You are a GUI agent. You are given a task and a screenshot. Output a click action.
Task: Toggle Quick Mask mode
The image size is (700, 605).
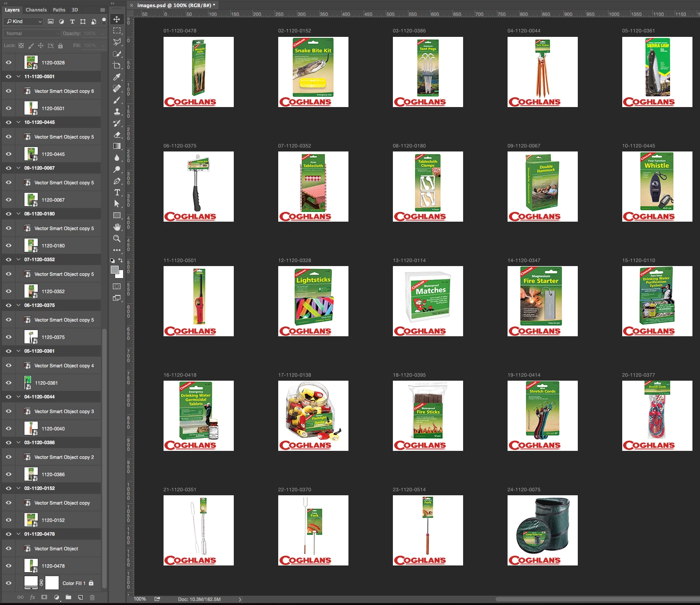(x=117, y=287)
